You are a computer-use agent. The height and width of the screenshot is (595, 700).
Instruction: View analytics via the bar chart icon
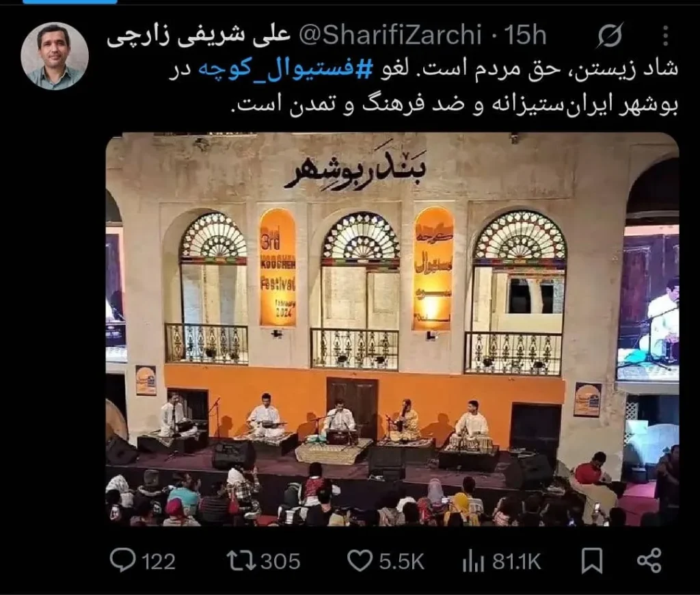coord(473,561)
